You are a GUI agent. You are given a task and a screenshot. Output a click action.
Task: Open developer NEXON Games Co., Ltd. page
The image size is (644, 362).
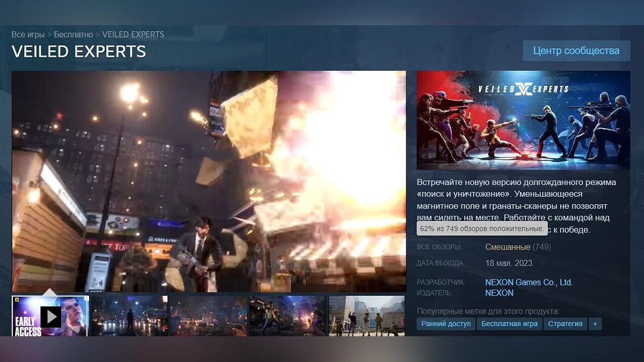click(x=529, y=282)
